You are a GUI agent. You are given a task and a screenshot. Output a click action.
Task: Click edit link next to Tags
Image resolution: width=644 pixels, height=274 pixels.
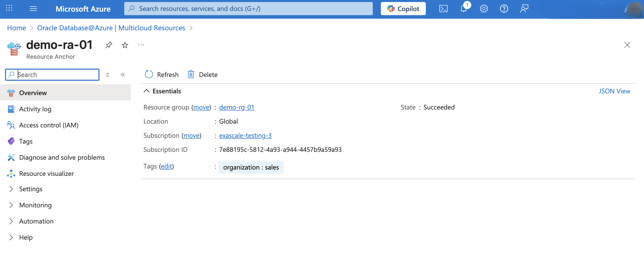click(166, 166)
